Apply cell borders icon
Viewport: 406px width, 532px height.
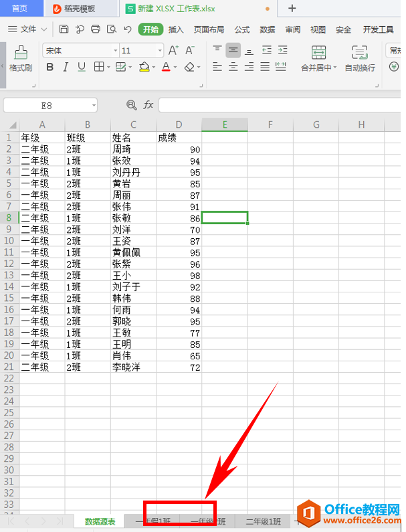pyautogui.click(x=99, y=67)
